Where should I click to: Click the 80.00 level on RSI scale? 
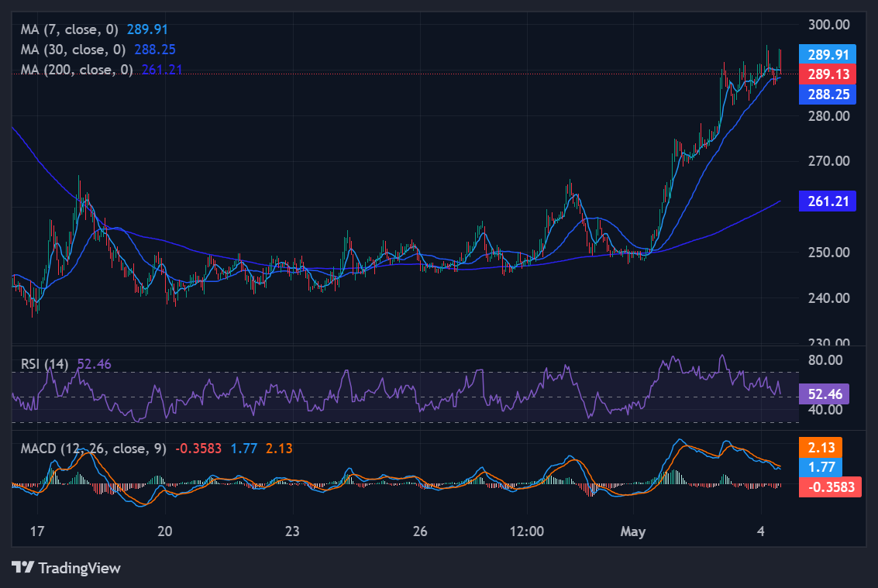(x=825, y=360)
